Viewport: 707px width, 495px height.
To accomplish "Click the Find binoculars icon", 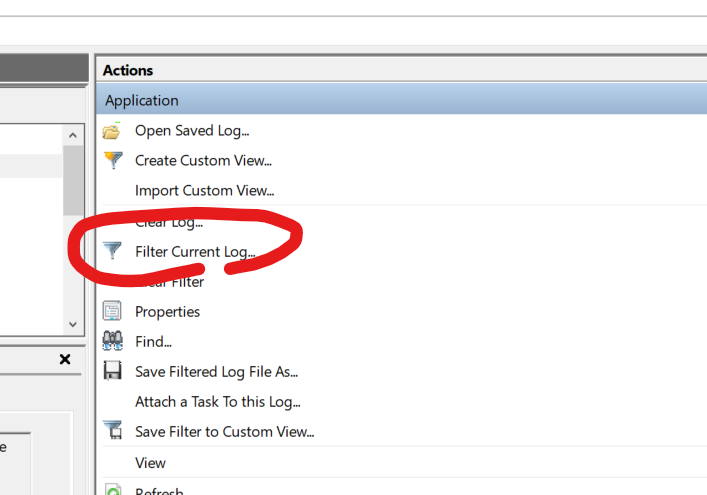I will click(x=112, y=341).
